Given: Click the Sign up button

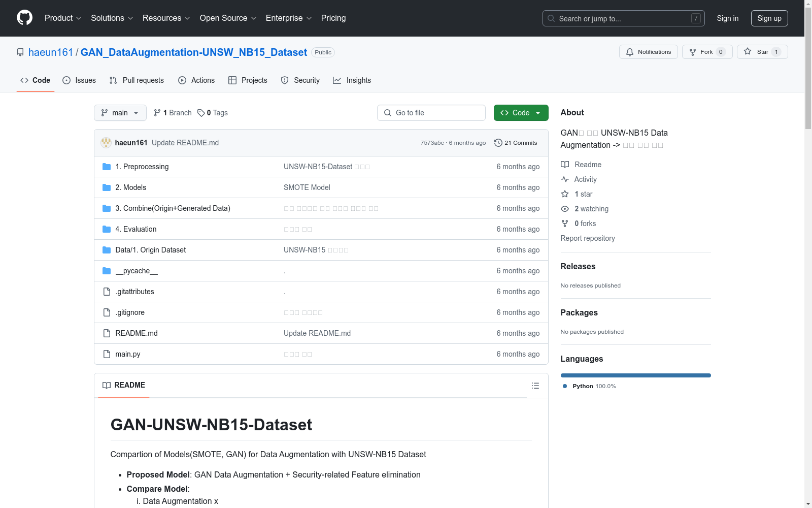Looking at the screenshot, I should tap(769, 18).
